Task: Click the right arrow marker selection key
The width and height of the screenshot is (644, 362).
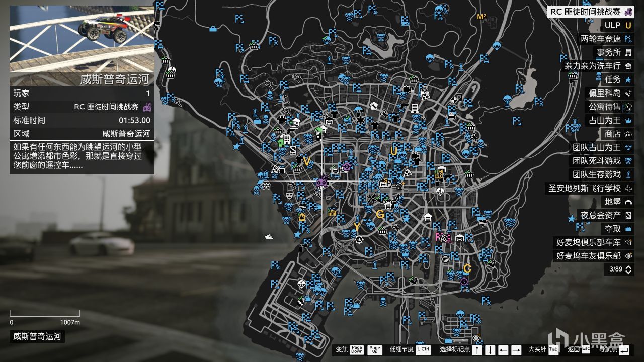Action: [516, 349]
